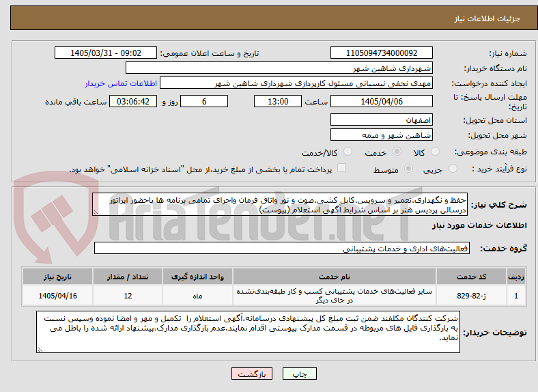538x392 pixels.
Task: Click the ردیف column header
Action: pos(516,277)
